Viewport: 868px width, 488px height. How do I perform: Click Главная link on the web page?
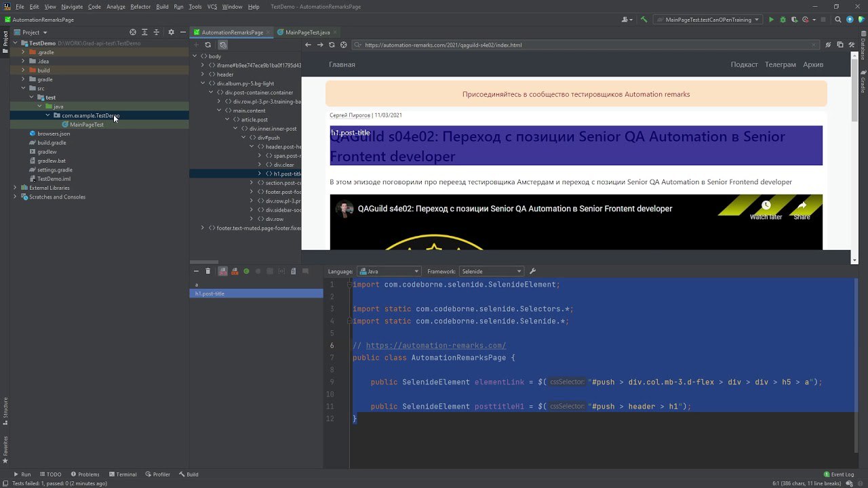(342, 64)
